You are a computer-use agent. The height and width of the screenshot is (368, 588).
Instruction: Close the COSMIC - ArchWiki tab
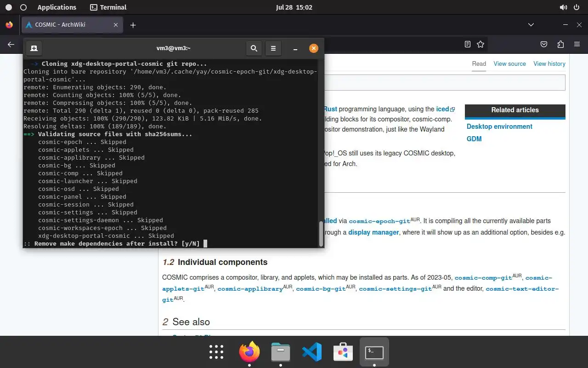coord(116,25)
